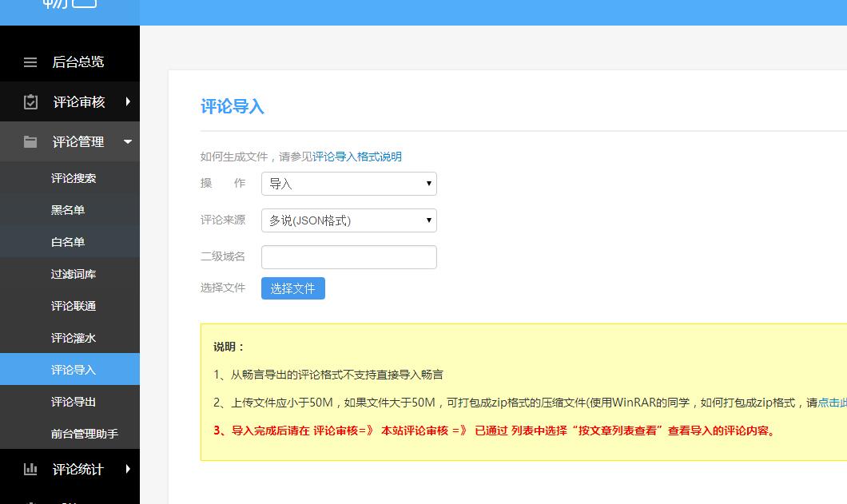The image size is (847, 504).
Task: Switch to 白名单 management
Action: (70, 241)
